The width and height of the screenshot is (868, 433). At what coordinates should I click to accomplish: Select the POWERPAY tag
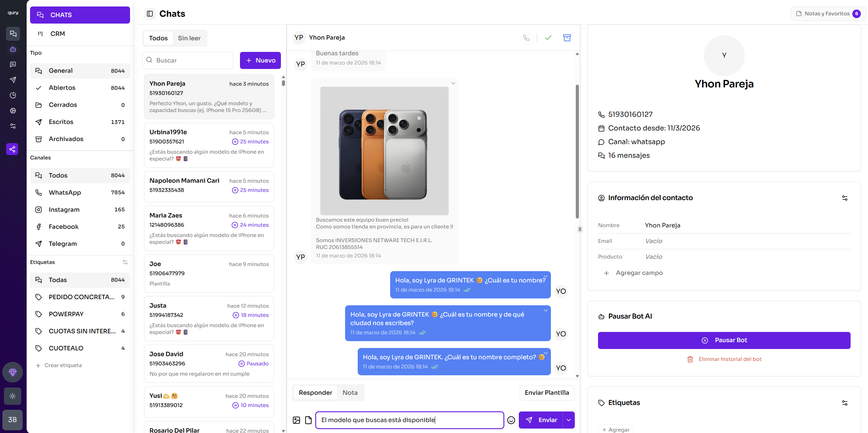80,314
